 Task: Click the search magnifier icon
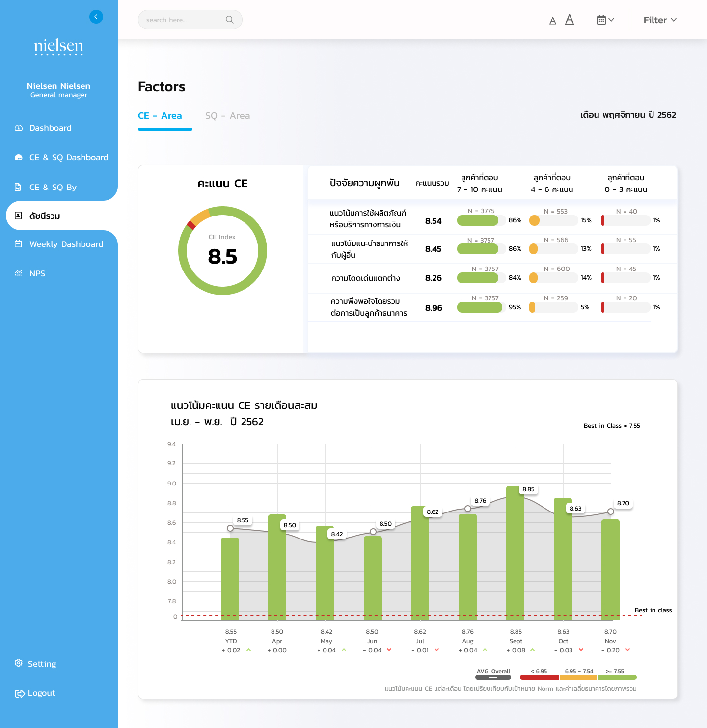[229, 20]
